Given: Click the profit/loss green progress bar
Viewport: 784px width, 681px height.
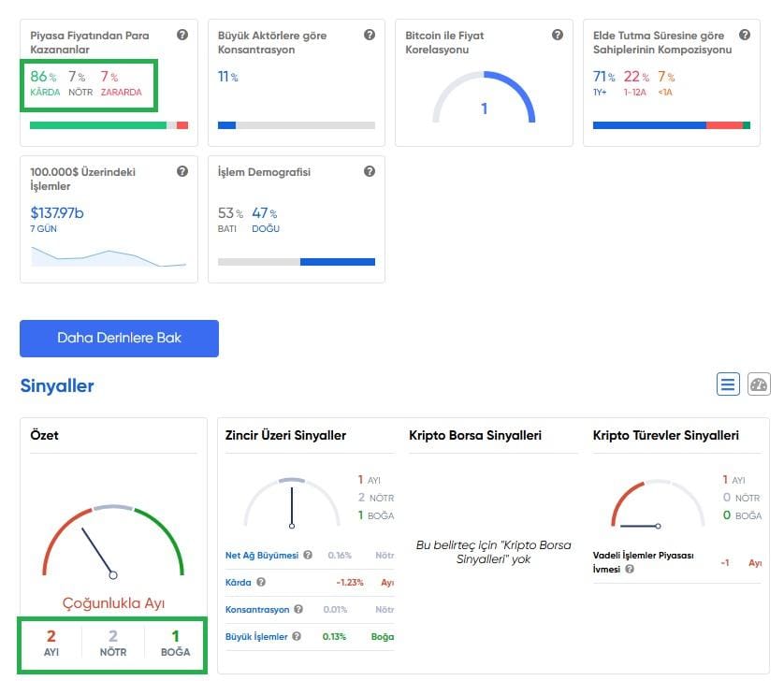Looking at the screenshot, I should tap(98, 125).
